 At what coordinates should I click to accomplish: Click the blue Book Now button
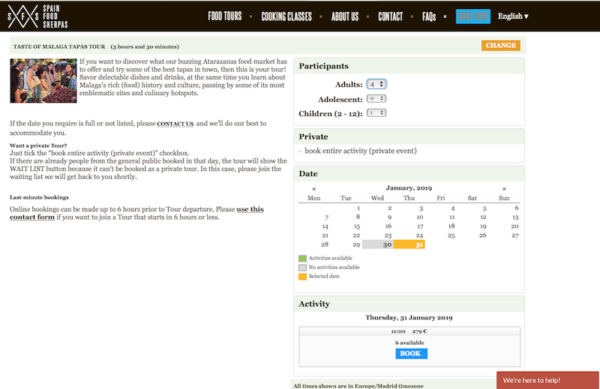click(x=473, y=16)
